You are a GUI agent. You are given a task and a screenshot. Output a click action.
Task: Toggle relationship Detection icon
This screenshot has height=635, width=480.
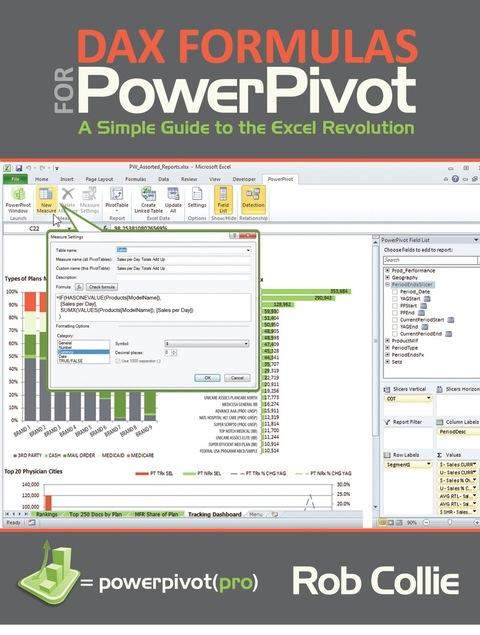253,198
